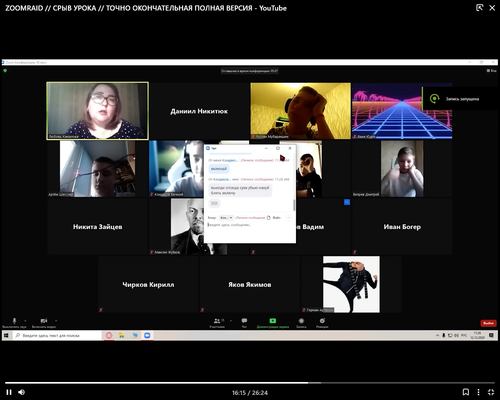The image size is (500, 400).
Task: Select the Чирков Кирилл participant tile
Action: click(148, 284)
